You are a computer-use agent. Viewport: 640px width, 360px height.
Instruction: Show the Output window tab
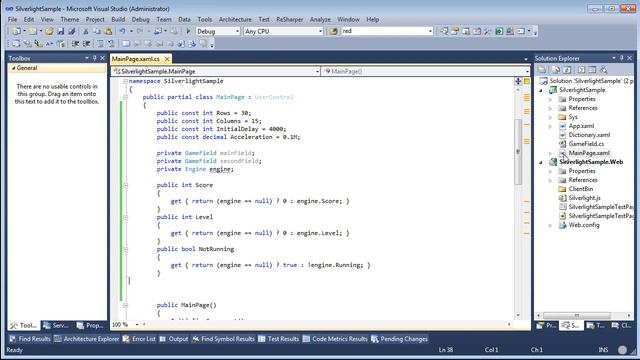coord(174,339)
